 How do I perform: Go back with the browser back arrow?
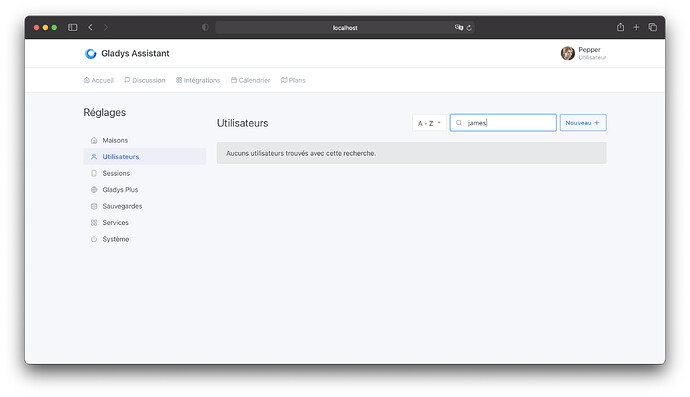tap(91, 27)
